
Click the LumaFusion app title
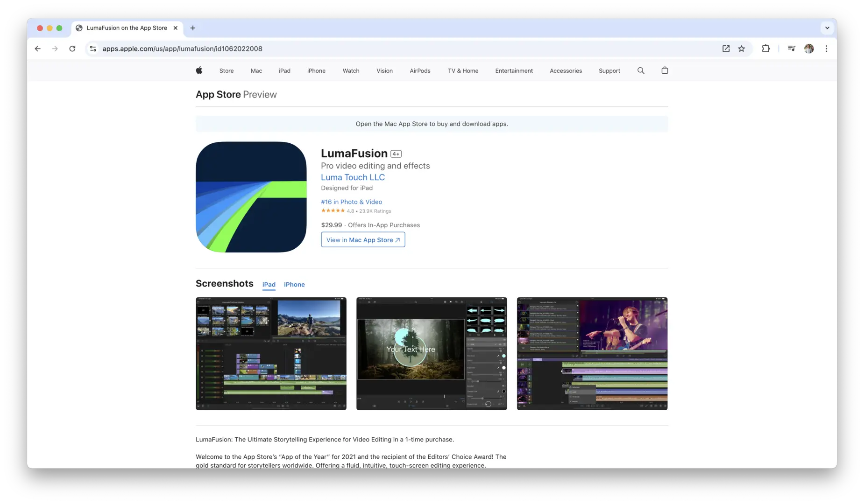(x=354, y=154)
